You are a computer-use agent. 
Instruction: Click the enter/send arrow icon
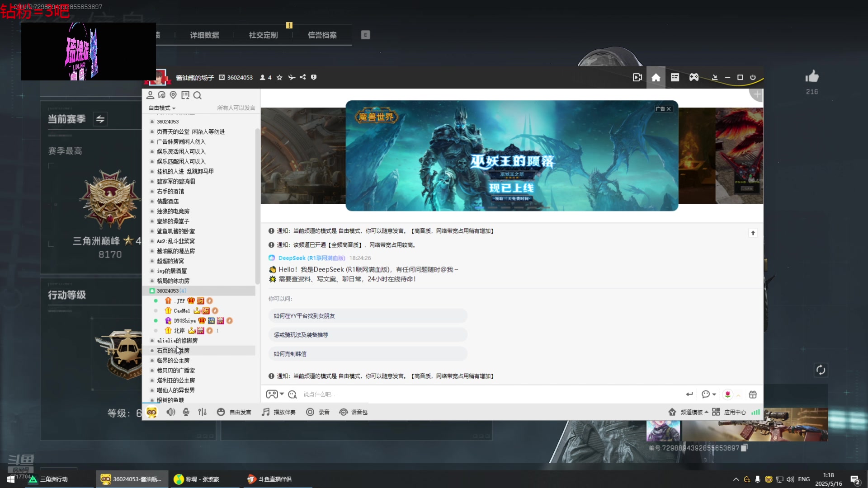[689, 394]
